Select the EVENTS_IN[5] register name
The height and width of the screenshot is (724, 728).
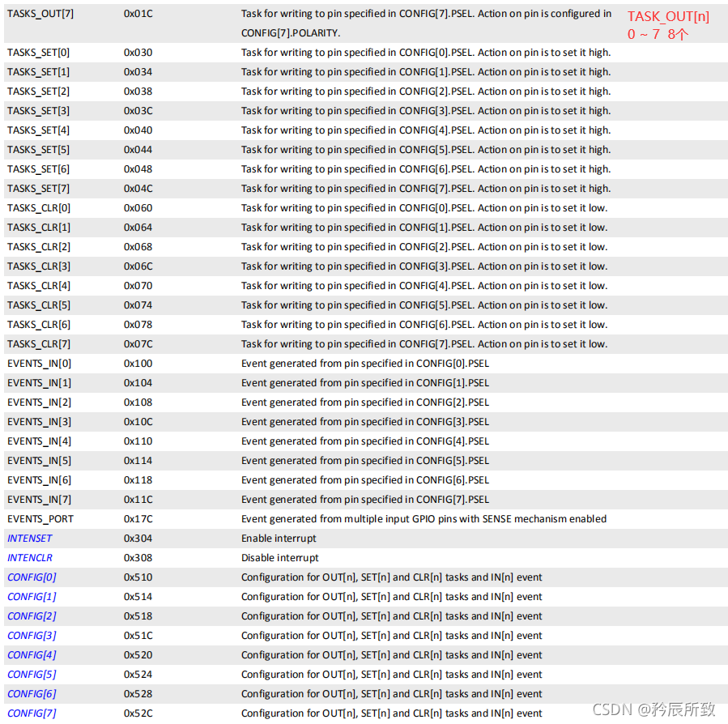click(x=40, y=461)
